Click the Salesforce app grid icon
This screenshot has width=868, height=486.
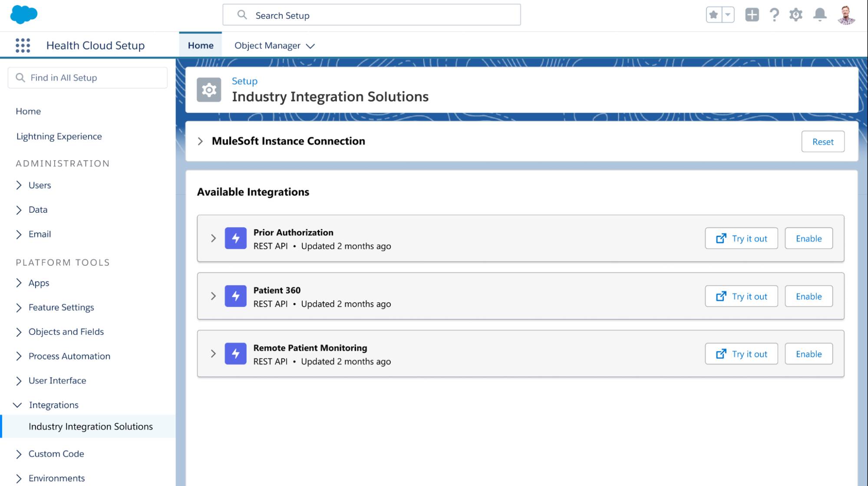pyautogui.click(x=22, y=45)
